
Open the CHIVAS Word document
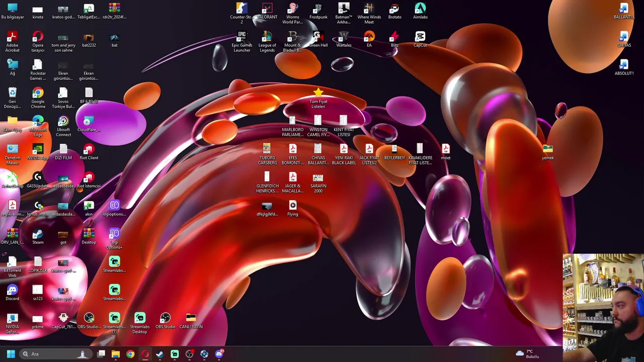(x=624, y=39)
